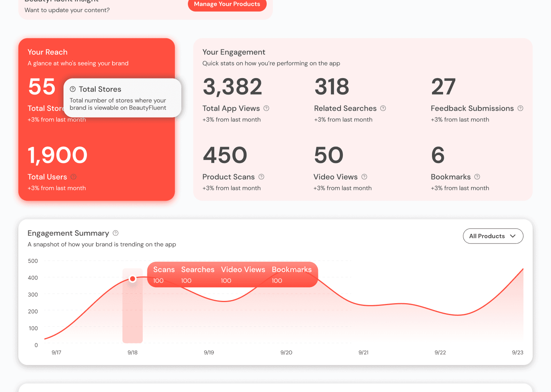Click the help icon beside Total App Views
This screenshot has width=551, height=392.
point(266,108)
